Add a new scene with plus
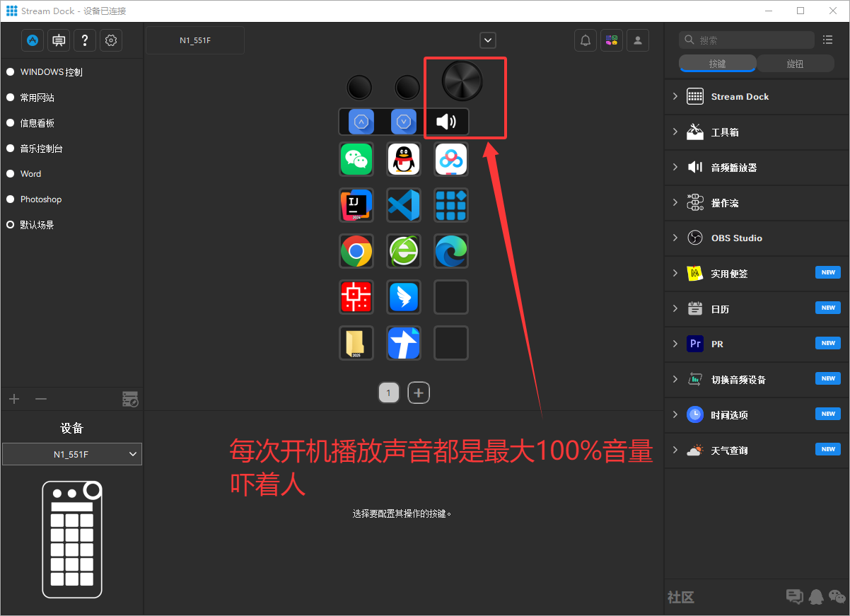Viewport: 850px width, 616px height. coord(14,399)
